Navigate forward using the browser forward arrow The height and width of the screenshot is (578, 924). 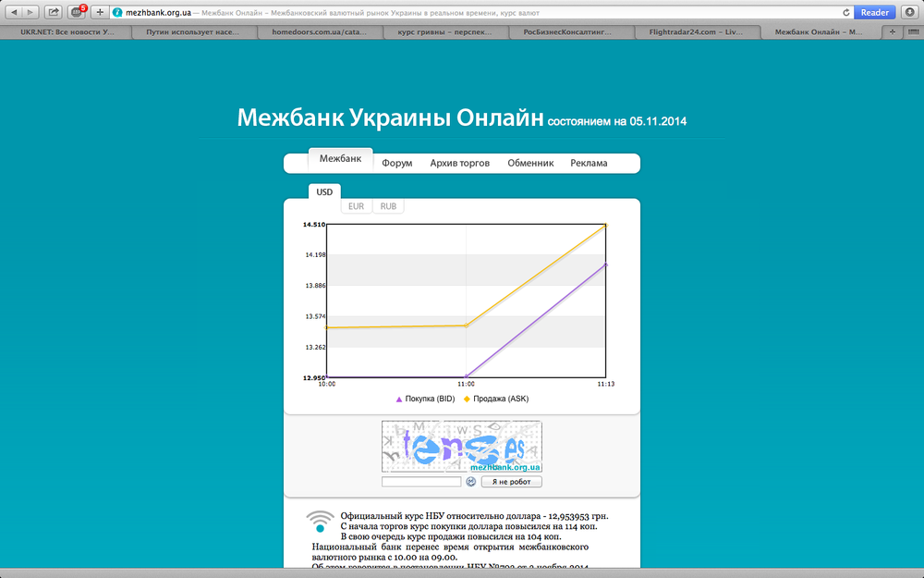click(x=30, y=12)
